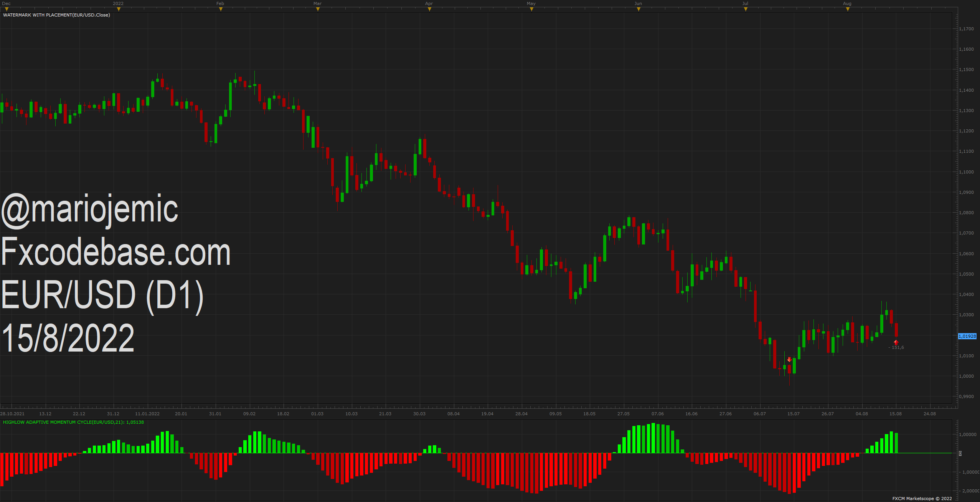Click the 0,9900 price axis label
Screen dimensions: 980x502
(966, 396)
